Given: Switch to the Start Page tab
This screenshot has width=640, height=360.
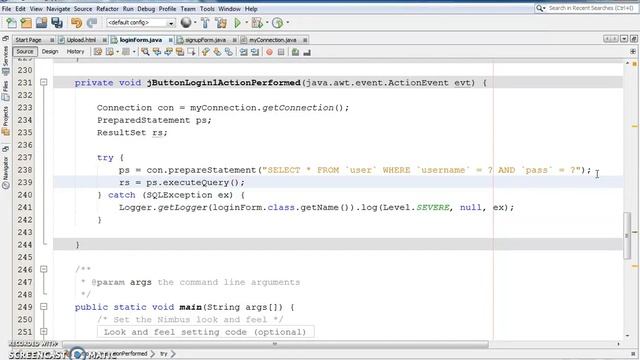Looking at the screenshot, I should pyautogui.click(x=28, y=40).
